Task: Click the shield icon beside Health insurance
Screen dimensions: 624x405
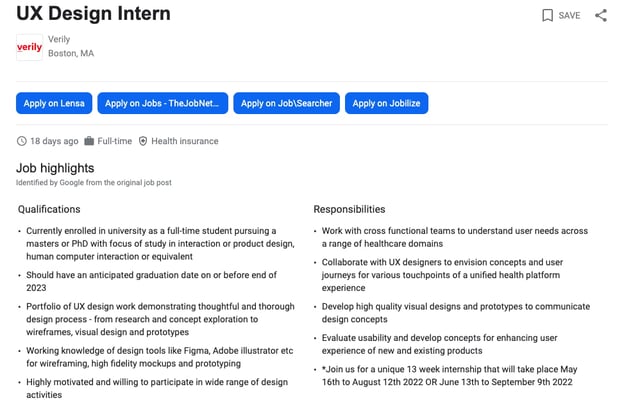Action: tap(143, 141)
